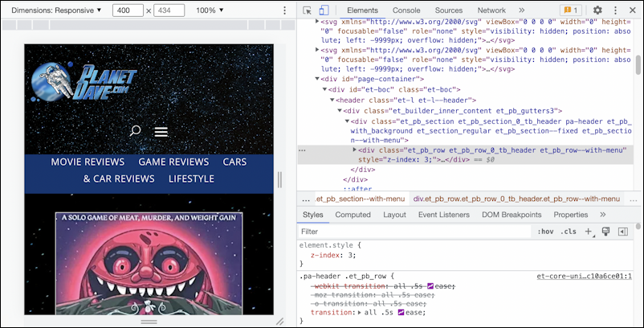
Task: Click the red monster game cover image
Action: point(149,264)
